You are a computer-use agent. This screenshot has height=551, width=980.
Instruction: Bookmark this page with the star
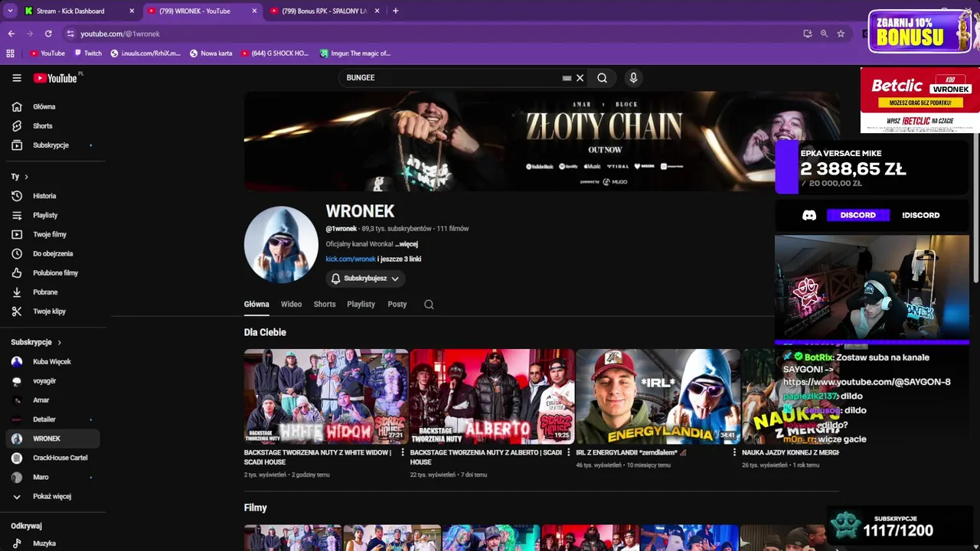point(841,34)
